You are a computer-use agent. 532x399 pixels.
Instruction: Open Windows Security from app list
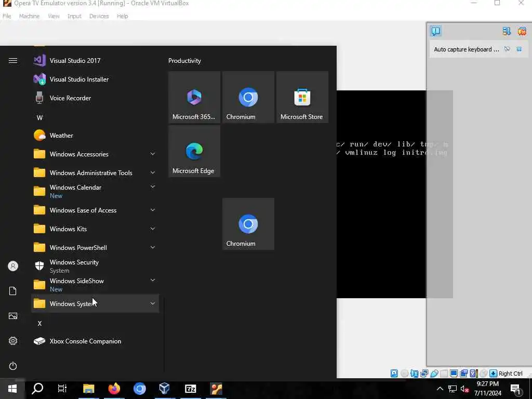(95, 266)
